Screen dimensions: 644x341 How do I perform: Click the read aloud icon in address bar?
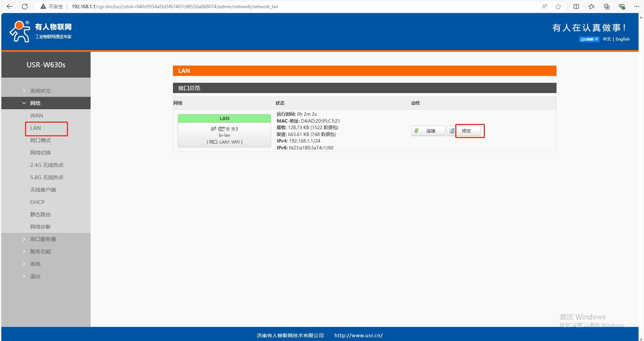tap(545, 7)
